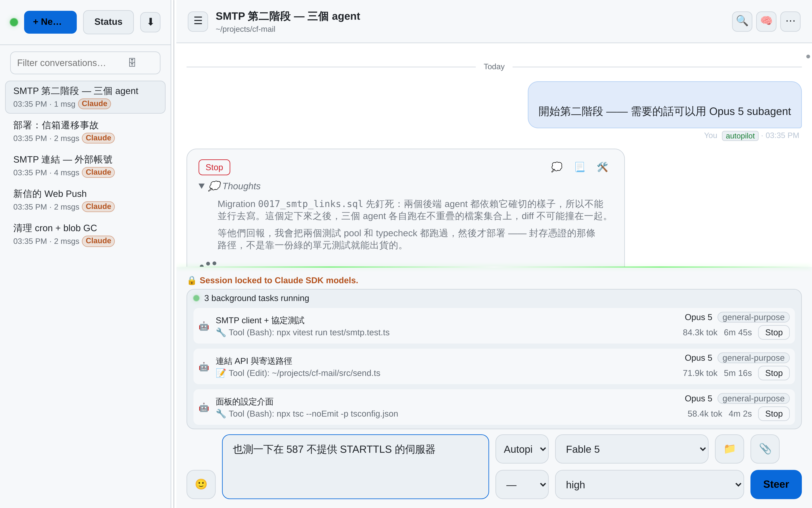Click the Steer button
The image size is (812, 508).
point(776,485)
